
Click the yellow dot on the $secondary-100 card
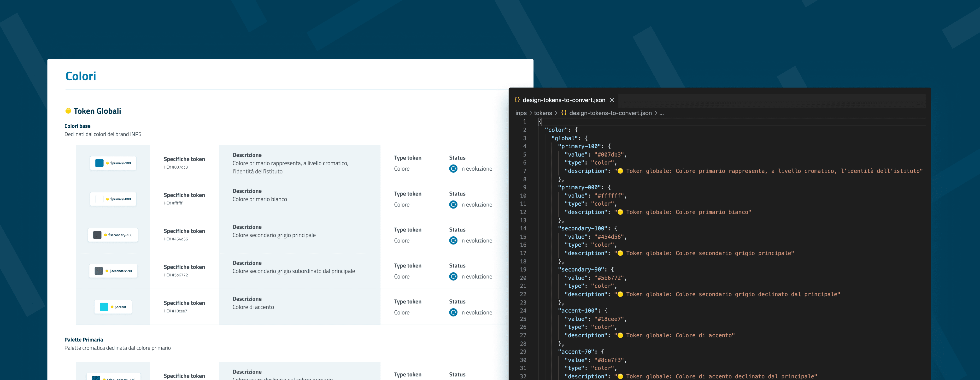[106, 235]
